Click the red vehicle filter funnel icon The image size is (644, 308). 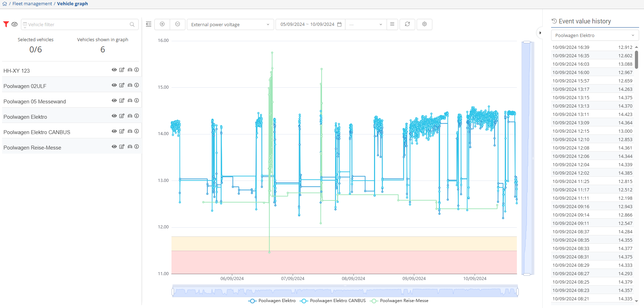point(6,24)
